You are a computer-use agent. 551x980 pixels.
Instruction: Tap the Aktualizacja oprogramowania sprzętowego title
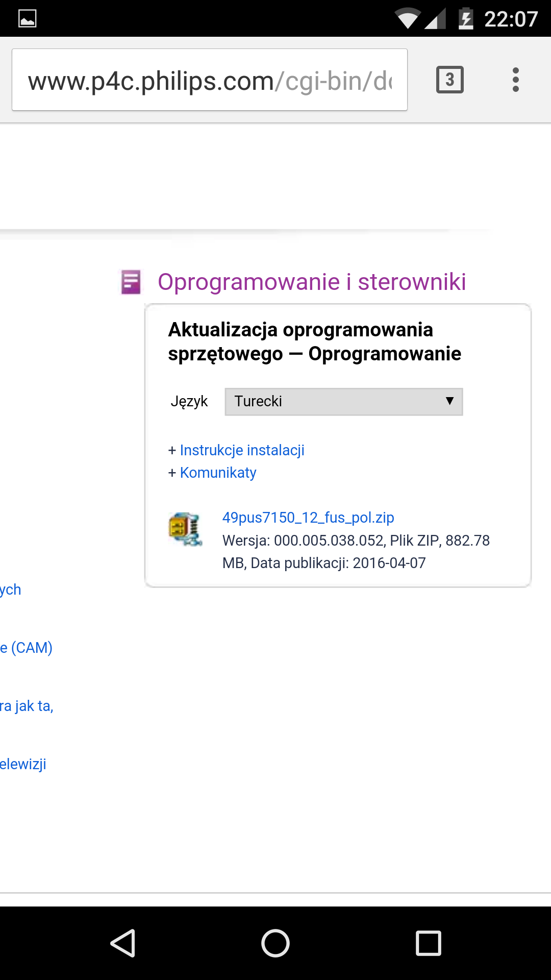[315, 342]
